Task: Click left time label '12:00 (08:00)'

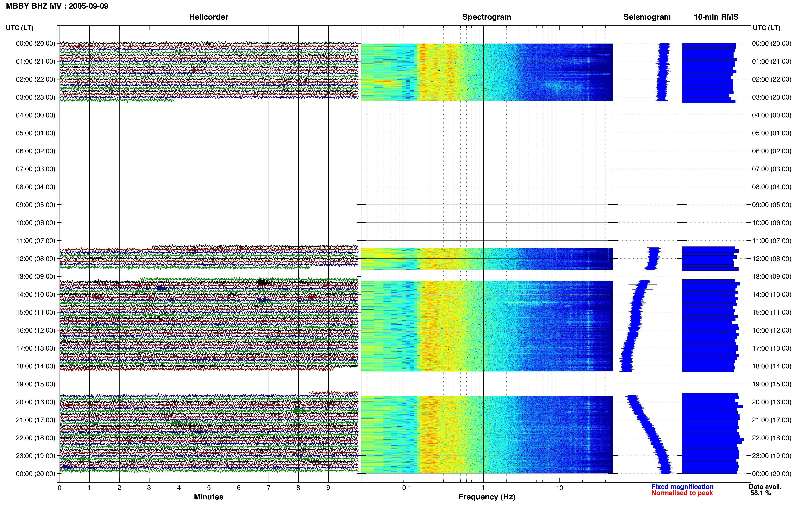Action: click(x=36, y=259)
